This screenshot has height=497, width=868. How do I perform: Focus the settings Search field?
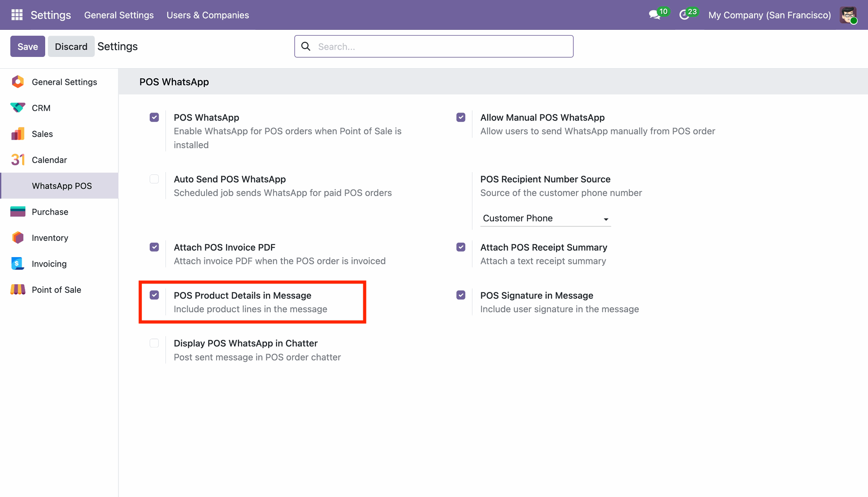(x=434, y=47)
